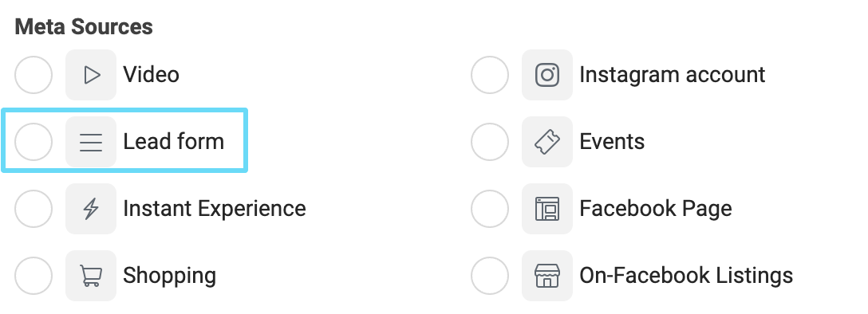The height and width of the screenshot is (314, 868).
Task: Click the Instagram camera logo icon
Action: click(x=547, y=75)
